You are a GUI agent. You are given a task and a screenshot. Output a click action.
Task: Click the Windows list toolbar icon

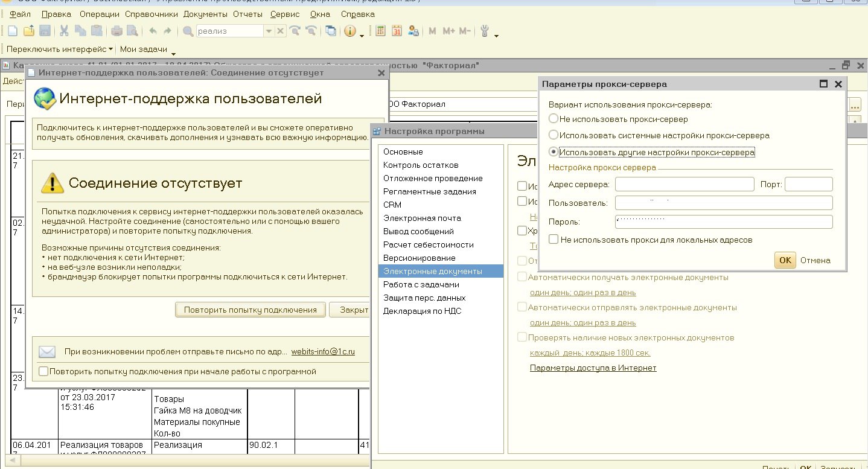point(331,31)
